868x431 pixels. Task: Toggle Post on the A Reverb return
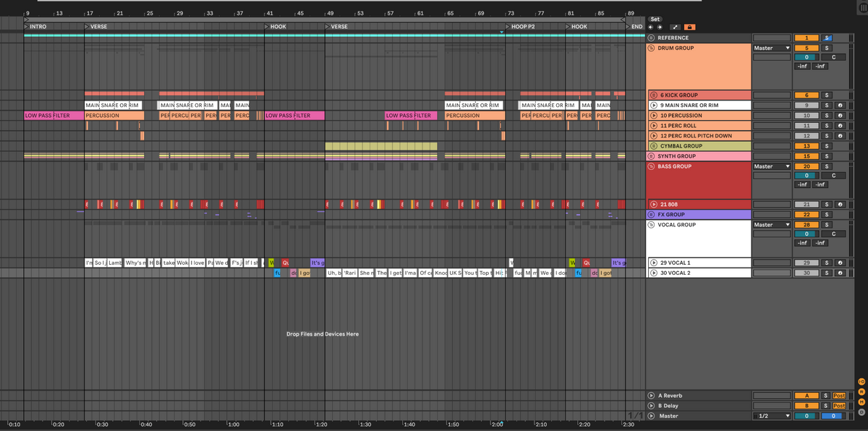[x=839, y=396]
